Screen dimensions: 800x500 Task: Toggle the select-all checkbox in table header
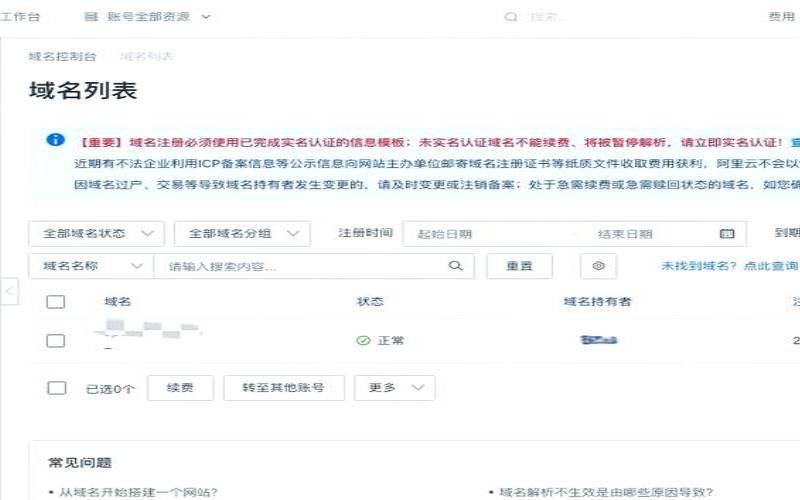(56, 302)
